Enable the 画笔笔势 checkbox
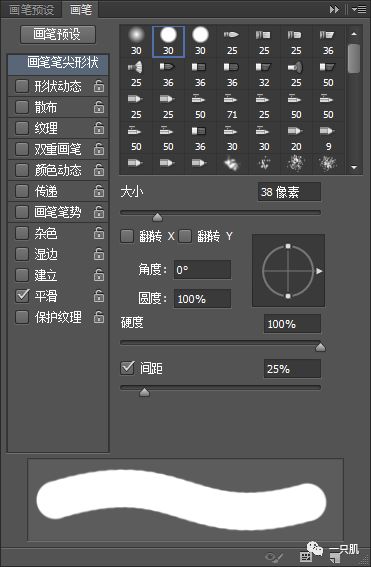 22,212
